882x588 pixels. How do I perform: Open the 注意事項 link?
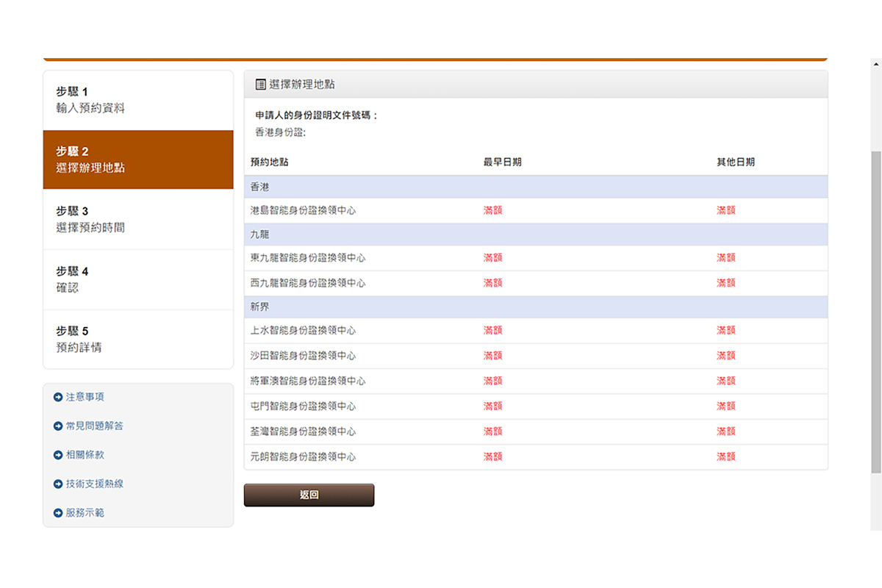85,397
